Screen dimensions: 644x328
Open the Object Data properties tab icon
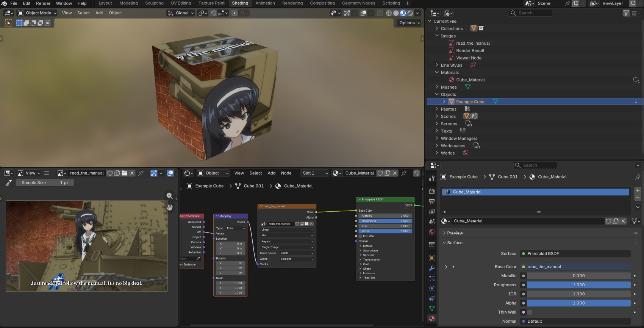[432, 308]
